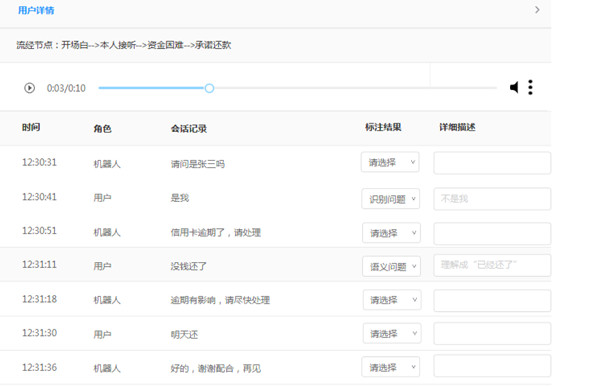This screenshot has height=389, width=592.
Task: Select the timestamp 12:31:30
Action: pyautogui.click(x=39, y=333)
